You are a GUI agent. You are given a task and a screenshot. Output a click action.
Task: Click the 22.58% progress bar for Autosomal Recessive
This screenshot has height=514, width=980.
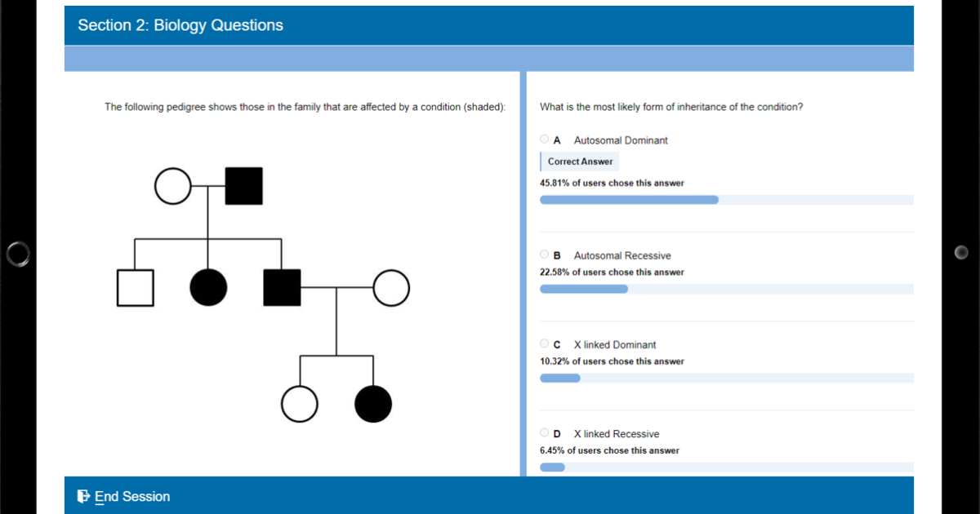coord(584,289)
